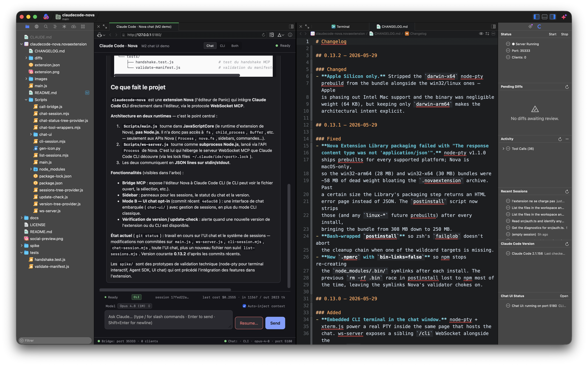Go forward in the preview browser
Screen dimensions: 588x366
pyautogui.click(x=116, y=35)
